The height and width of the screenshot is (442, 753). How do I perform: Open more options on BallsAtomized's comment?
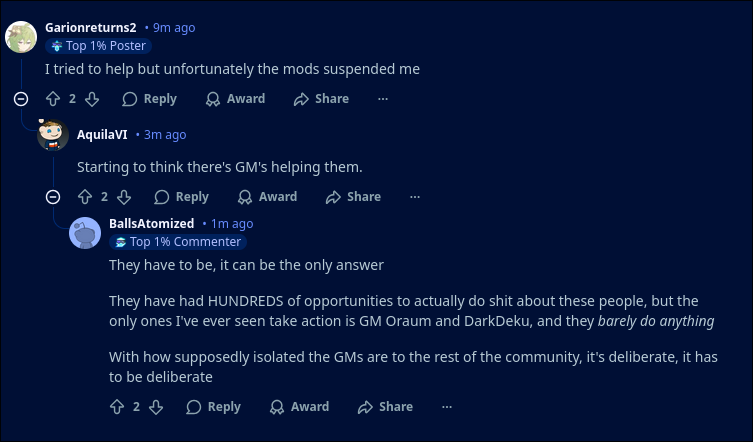pyautogui.click(x=446, y=407)
